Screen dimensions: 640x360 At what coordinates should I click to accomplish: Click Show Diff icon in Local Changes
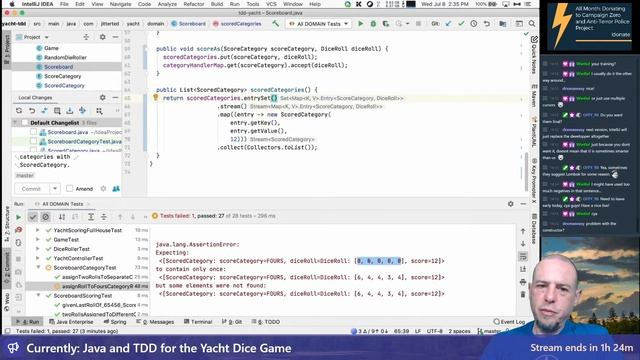click(57, 111)
